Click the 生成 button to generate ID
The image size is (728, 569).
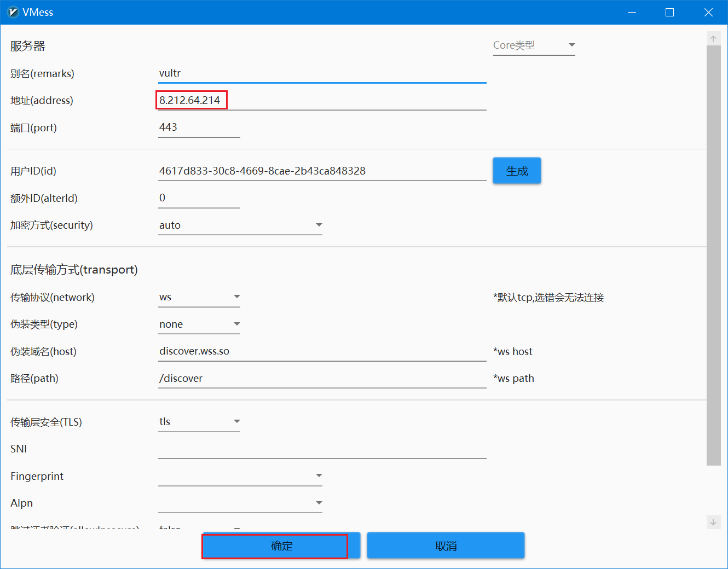point(517,171)
